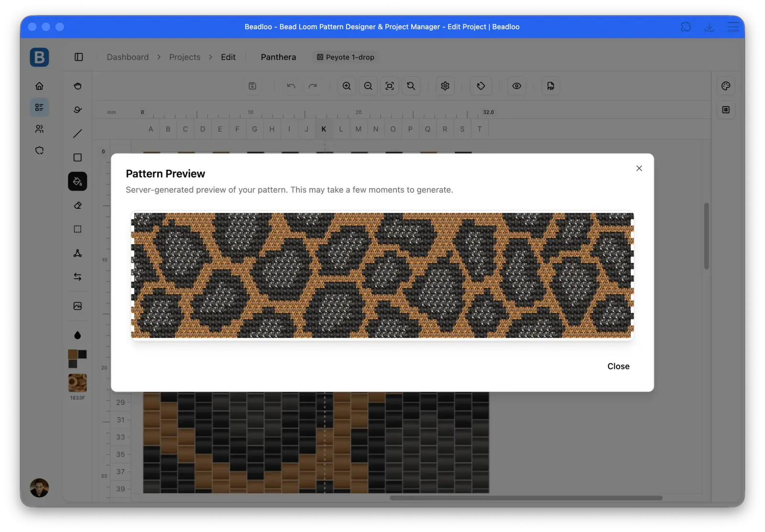Select the dashed Selection marquee tool
765x532 pixels.
pos(77,229)
